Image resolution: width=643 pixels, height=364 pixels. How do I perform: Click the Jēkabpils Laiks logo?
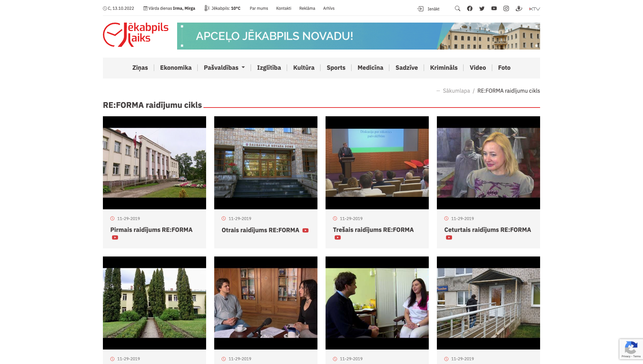point(136,35)
